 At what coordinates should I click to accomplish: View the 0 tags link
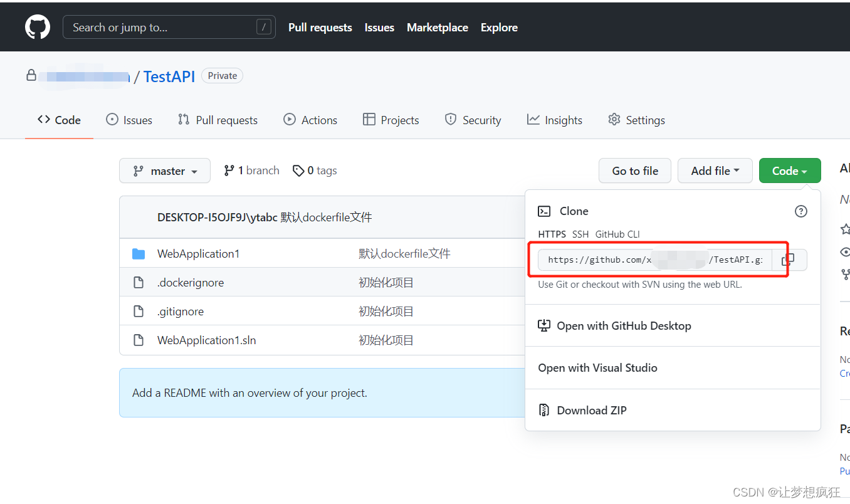tap(315, 171)
